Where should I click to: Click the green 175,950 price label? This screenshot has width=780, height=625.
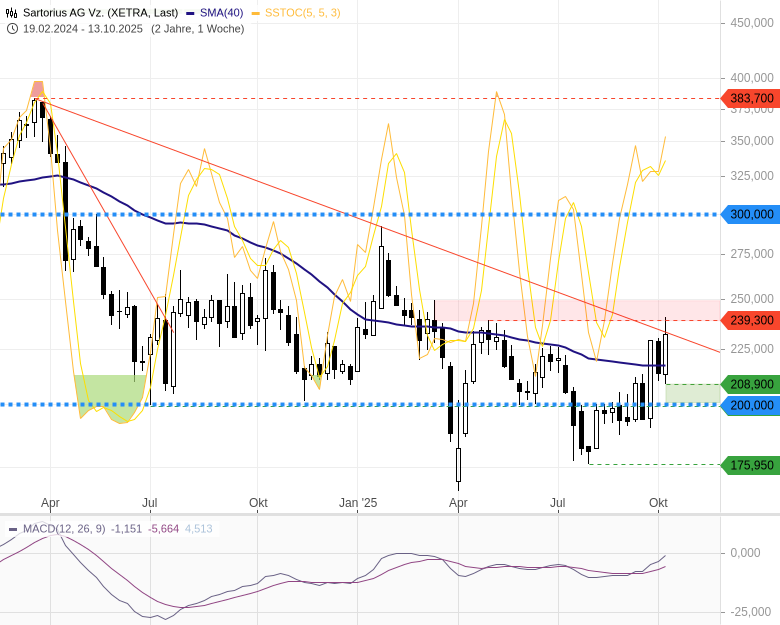[752, 465]
